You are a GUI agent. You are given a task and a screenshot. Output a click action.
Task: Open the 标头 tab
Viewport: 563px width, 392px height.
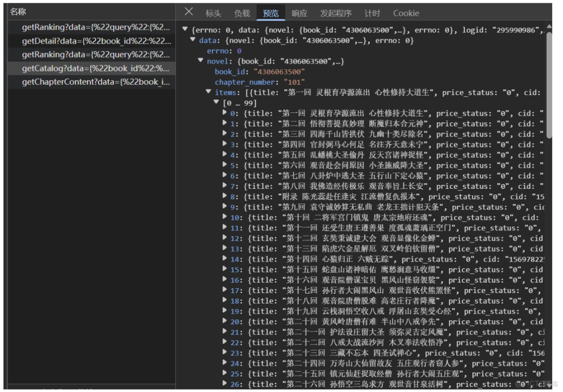pos(213,13)
